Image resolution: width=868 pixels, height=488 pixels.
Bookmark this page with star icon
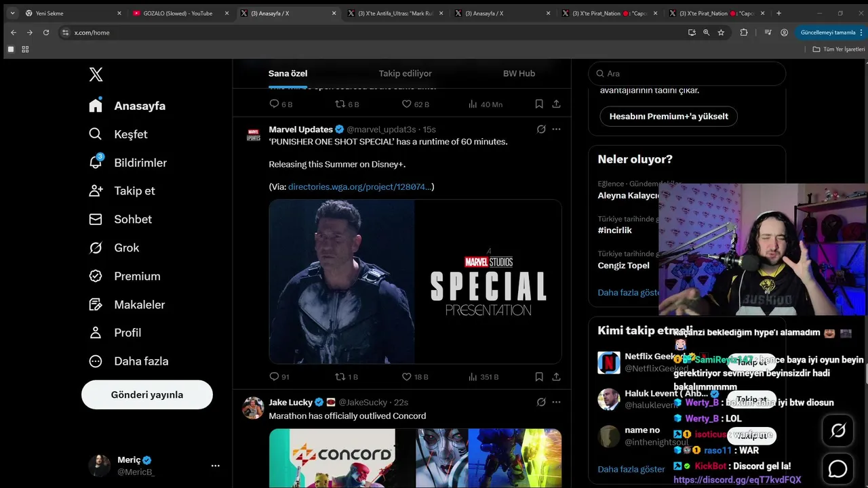721,33
